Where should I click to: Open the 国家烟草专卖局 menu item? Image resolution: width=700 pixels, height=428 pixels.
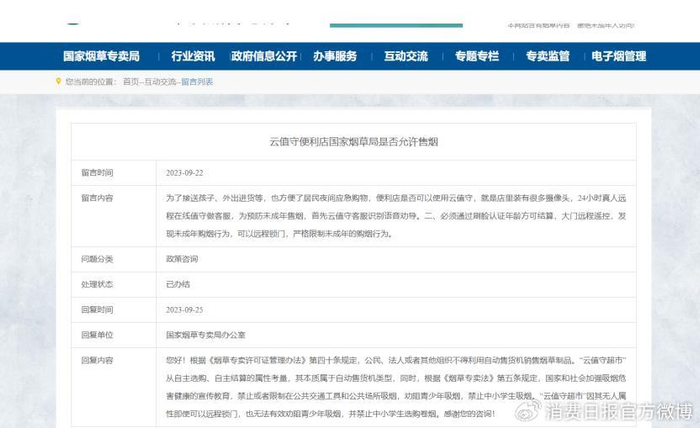(x=101, y=56)
